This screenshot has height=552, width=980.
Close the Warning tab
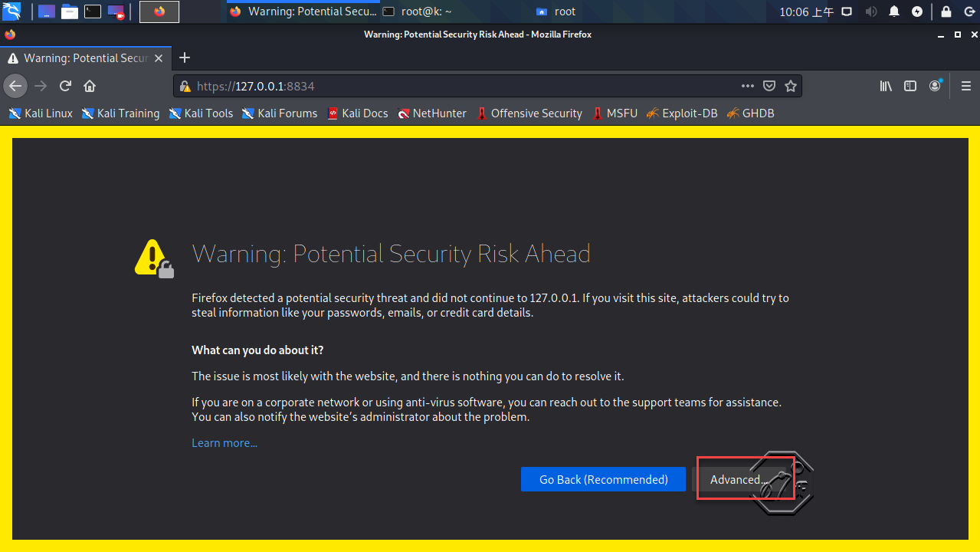pos(159,58)
